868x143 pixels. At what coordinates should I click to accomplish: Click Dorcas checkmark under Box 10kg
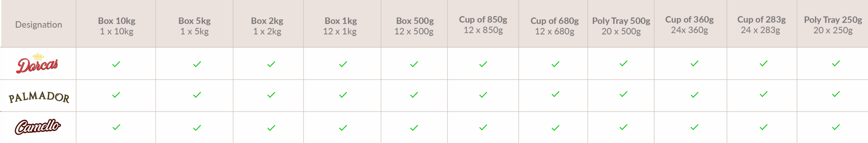[x=116, y=64]
